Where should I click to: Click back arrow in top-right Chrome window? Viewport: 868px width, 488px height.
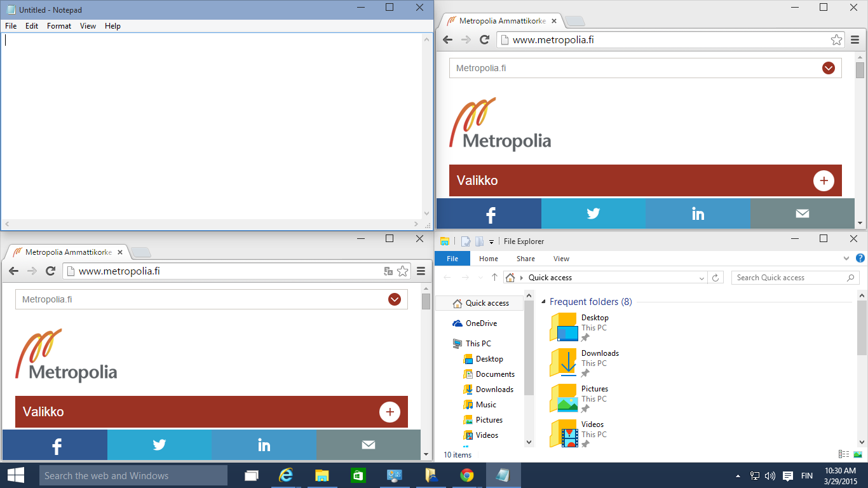click(x=447, y=39)
